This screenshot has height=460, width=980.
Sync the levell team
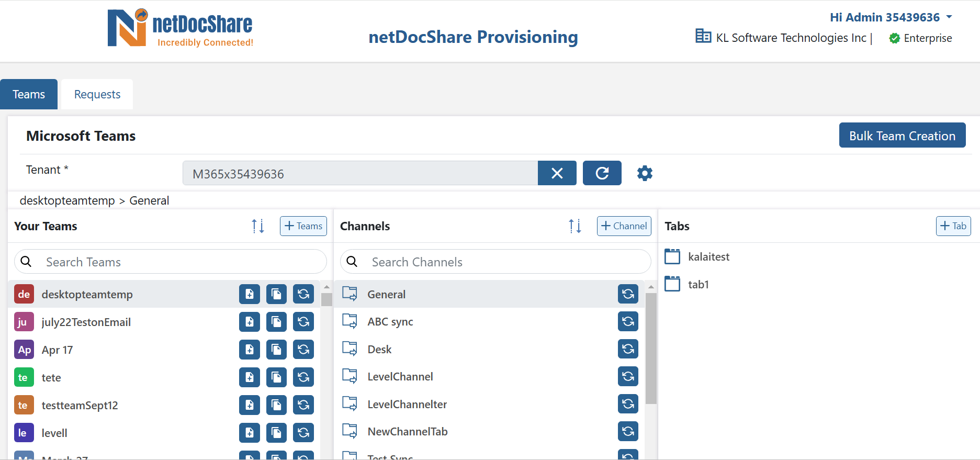click(303, 433)
